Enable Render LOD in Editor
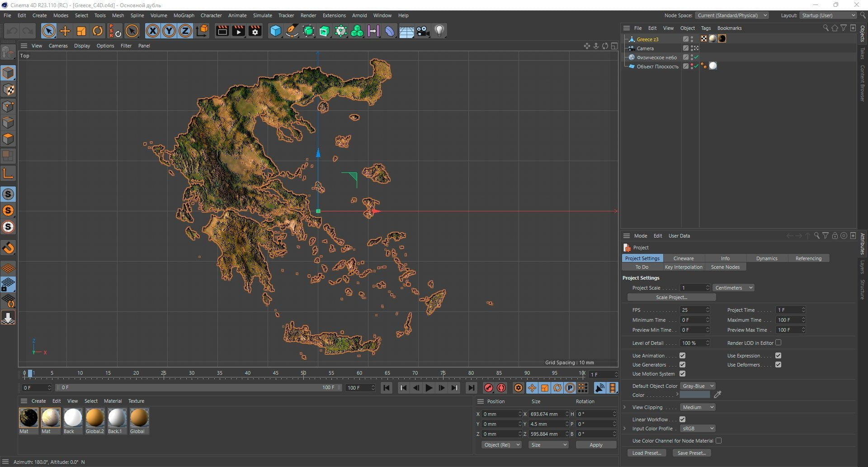The image size is (868, 467). [778, 343]
